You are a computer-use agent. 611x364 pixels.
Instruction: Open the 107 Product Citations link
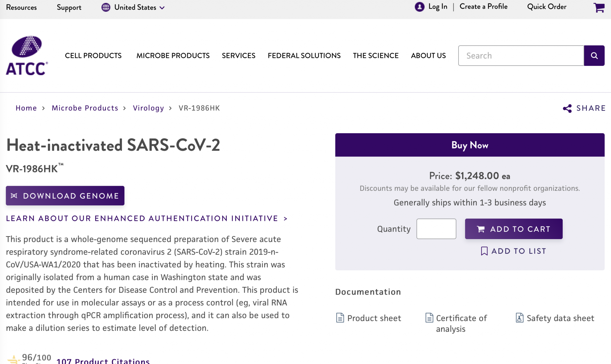(103, 361)
